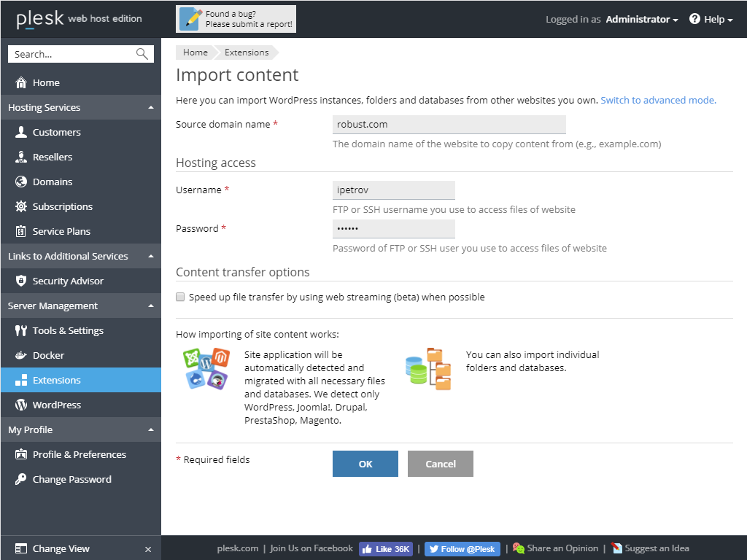Image resolution: width=747 pixels, height=560 pixels.
Task: Expand the Help menu
Action: click(710, 19)
